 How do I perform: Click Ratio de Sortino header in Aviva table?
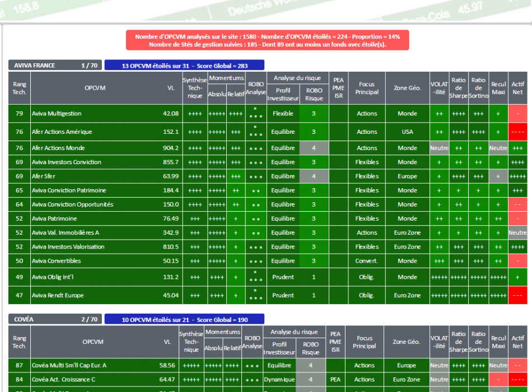[x=478, y=88]
